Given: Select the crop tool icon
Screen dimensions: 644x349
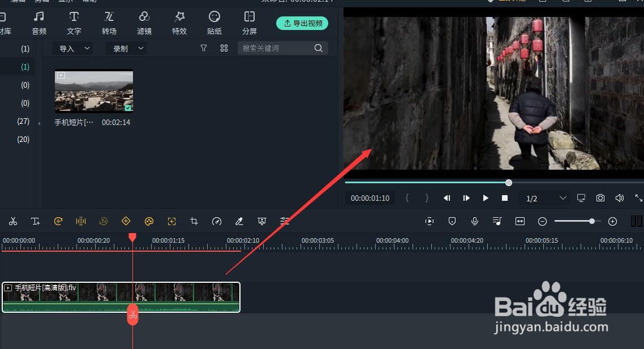Looking at the screenshot, I should click(194, 222).
